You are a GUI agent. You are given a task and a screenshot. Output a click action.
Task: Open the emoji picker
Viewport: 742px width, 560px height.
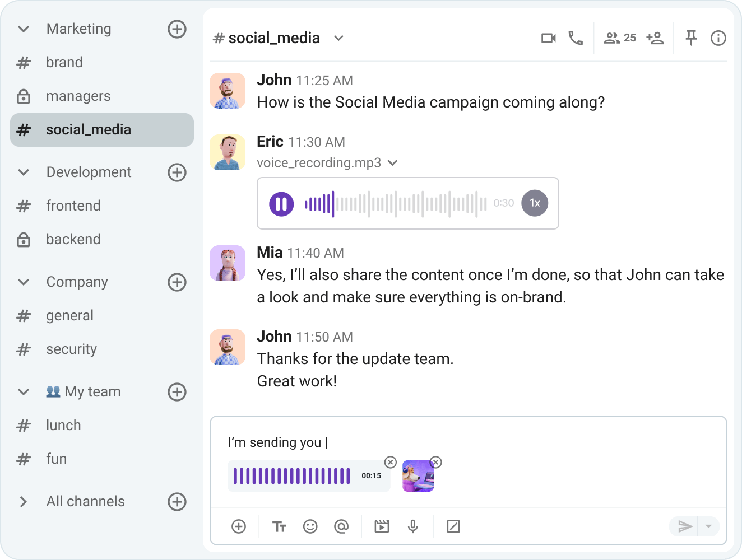(310, 526)
